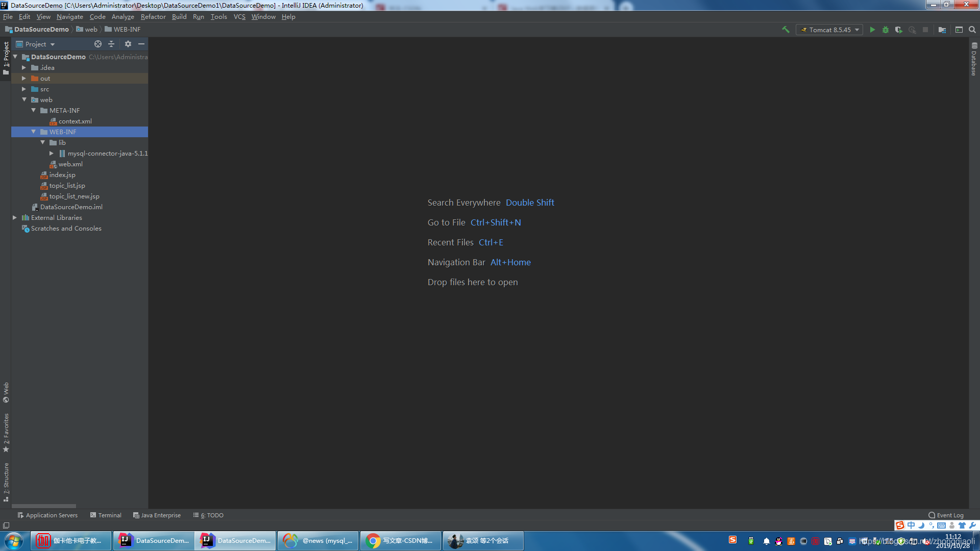Start debugging with the green bug icon
Screen dimensions: 980x551
click(x=886, y=30)
